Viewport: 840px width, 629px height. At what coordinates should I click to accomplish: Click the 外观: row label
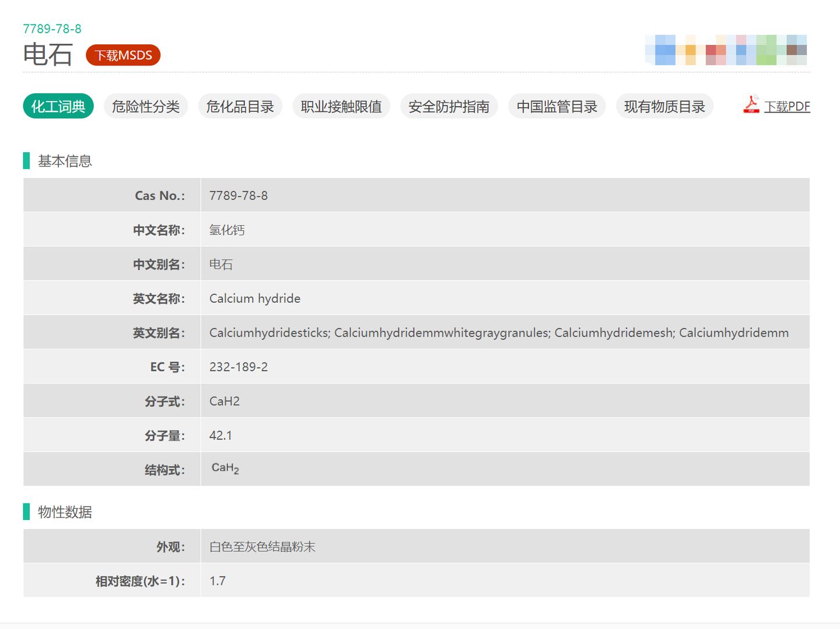coord(171,547)
